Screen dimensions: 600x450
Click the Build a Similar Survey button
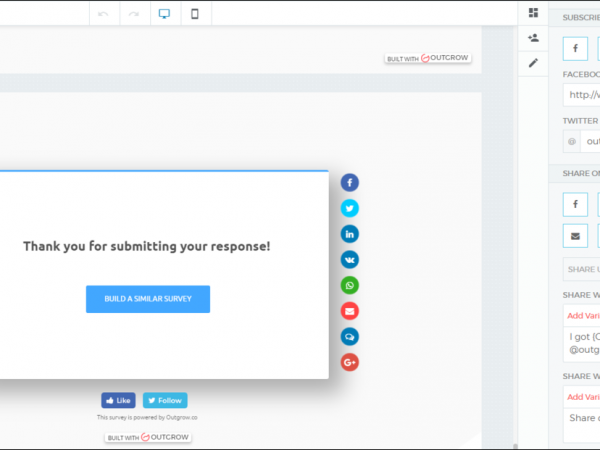click(x=147, y=299)
